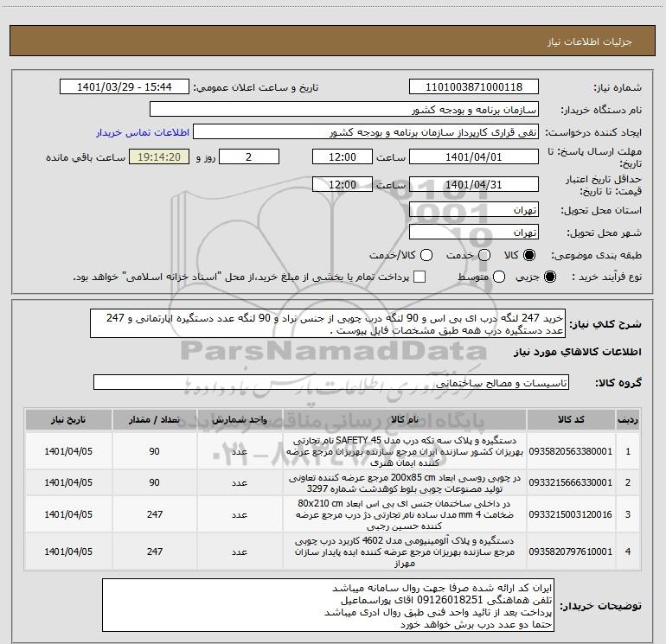This screenshot has height=644, width=666.
Task: Click the 80x210 cm ABS door item name
Action: pyautogui.click(x=405, y=515)
